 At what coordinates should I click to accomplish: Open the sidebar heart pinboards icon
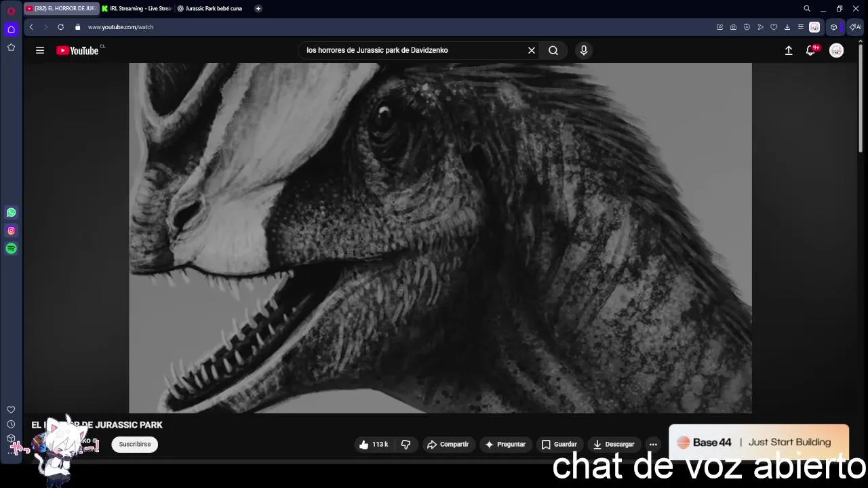(x=11, y=409)
